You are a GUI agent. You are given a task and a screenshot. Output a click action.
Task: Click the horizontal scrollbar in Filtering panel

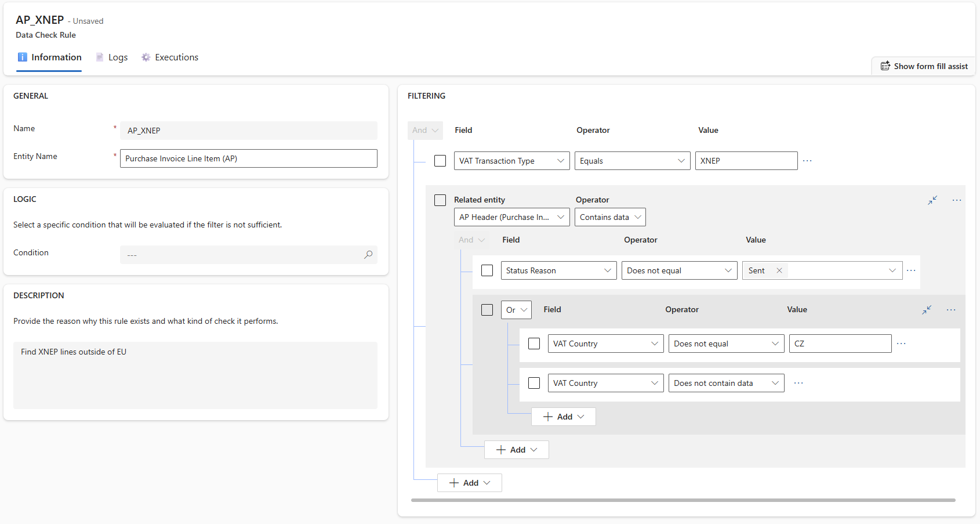683,500
